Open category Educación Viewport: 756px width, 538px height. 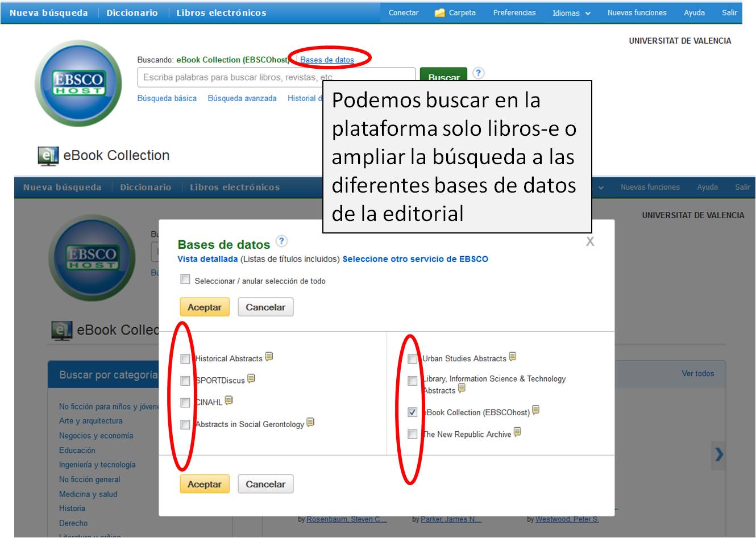pos(77,450)
